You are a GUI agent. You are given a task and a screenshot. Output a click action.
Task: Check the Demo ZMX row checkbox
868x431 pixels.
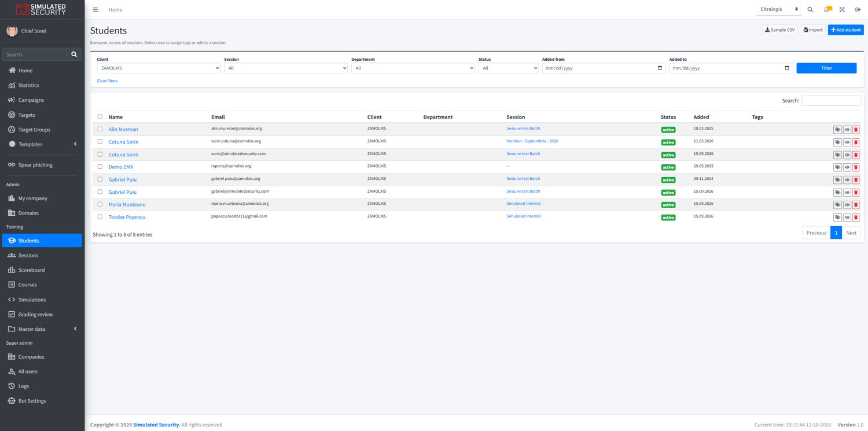(x=100, y=167)
